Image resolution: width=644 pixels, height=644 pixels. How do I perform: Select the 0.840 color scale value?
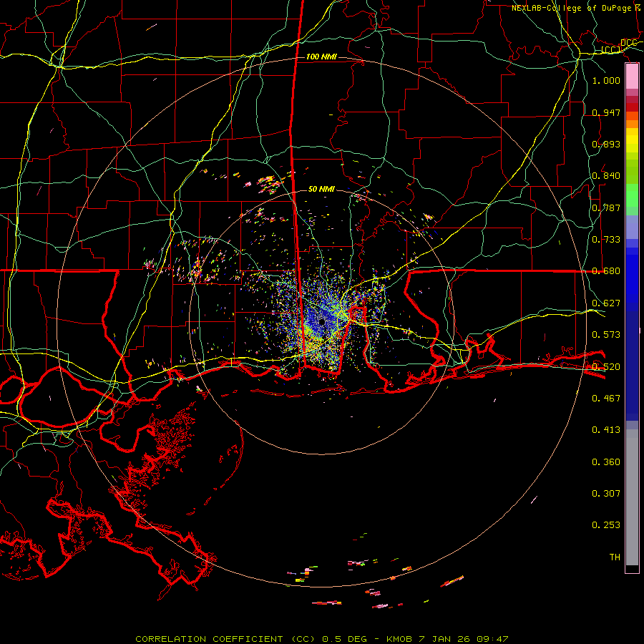click(x=606, y=176)
